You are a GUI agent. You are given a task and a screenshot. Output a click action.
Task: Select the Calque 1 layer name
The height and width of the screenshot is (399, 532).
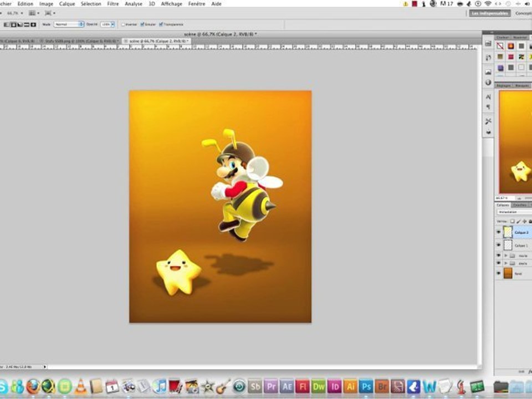[x=521, y=245]
